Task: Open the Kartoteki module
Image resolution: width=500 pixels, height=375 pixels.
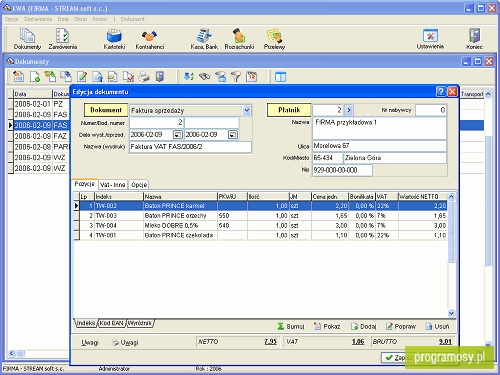Action: [114, 39]
